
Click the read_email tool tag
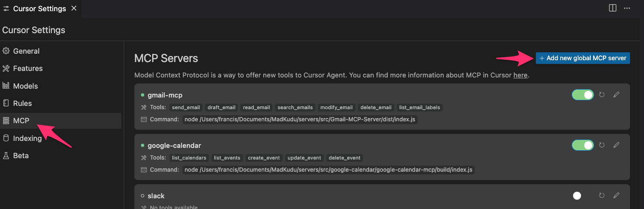point(256,107)
